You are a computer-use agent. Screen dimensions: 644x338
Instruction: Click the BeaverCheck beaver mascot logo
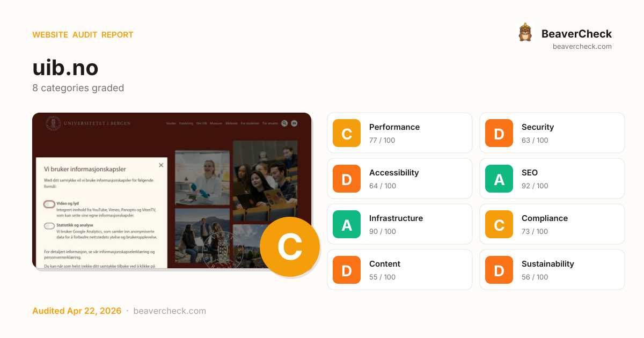tap(525, 32)
